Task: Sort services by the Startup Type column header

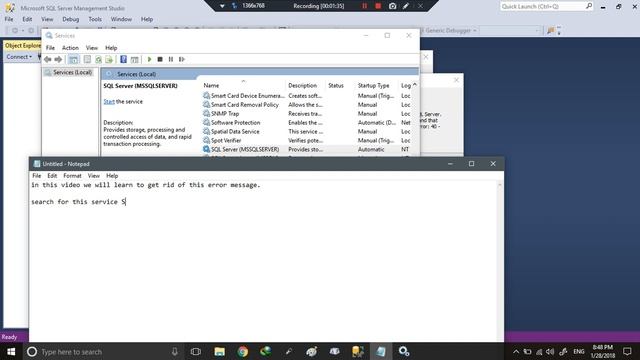Action: 376,85
